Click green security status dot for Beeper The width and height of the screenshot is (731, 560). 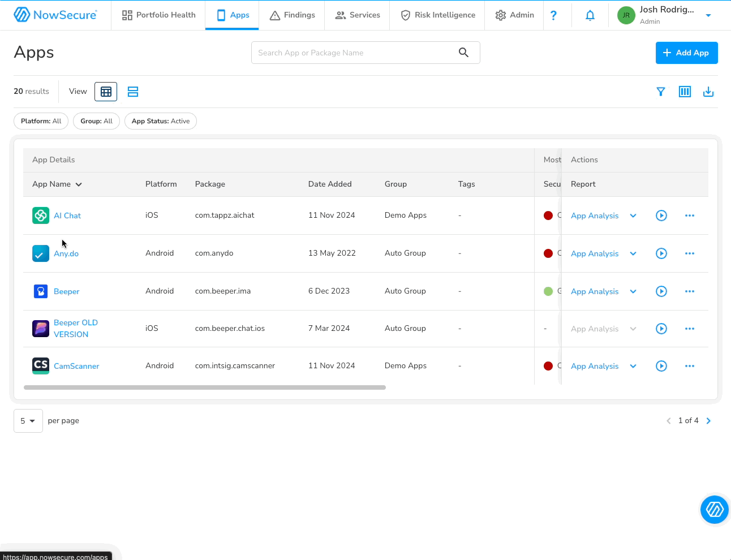(548, 291)
